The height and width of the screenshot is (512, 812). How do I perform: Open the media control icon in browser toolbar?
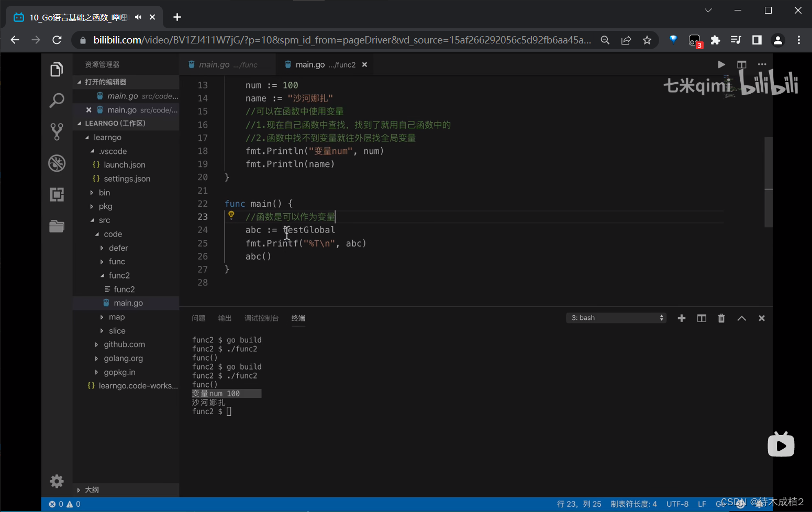pyautogui.click(x=736, y=40)
